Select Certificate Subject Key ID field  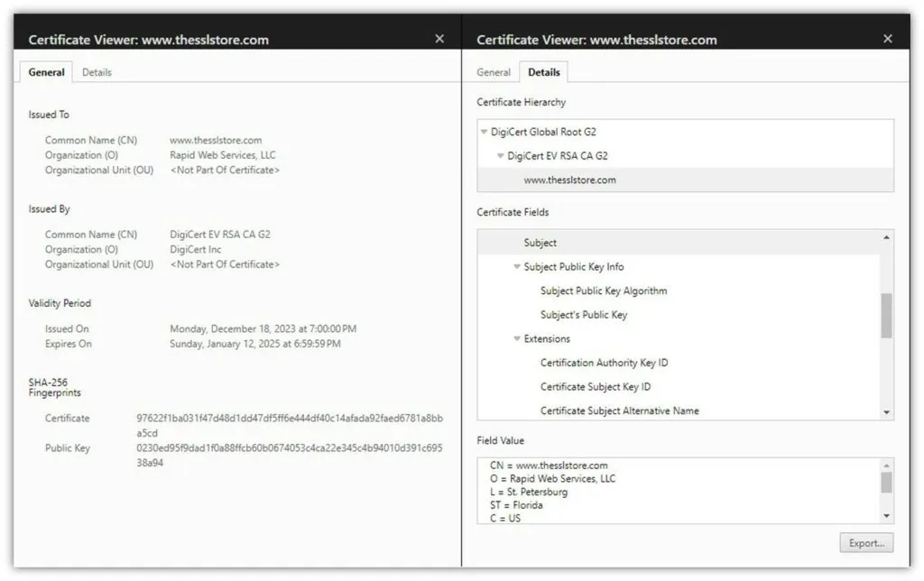click(596, 387)
